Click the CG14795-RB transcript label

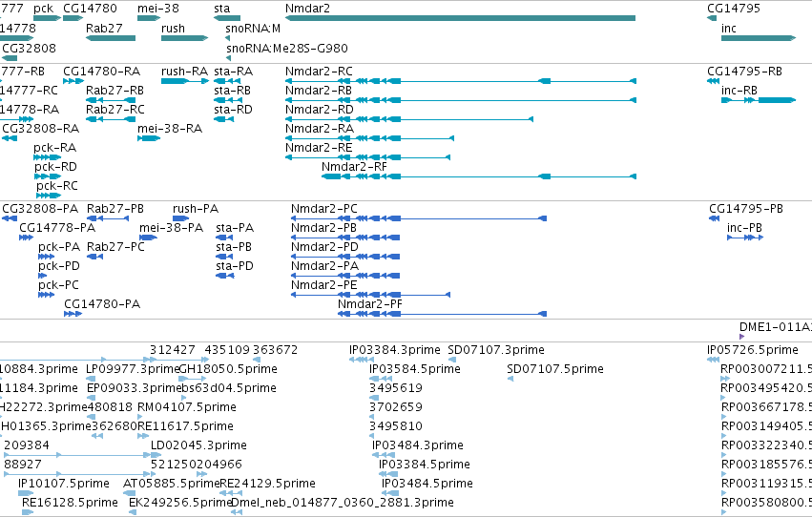744,72
